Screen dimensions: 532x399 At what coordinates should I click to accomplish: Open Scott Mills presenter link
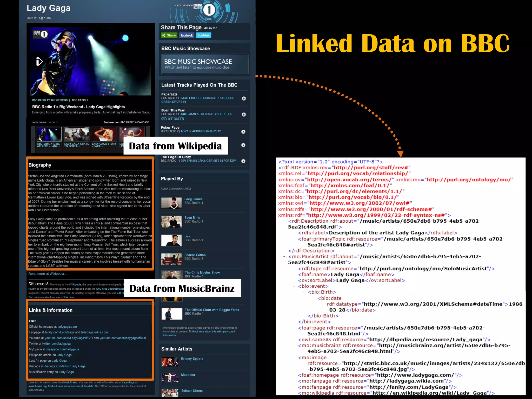pyautogui.click(x=192, y=218)
